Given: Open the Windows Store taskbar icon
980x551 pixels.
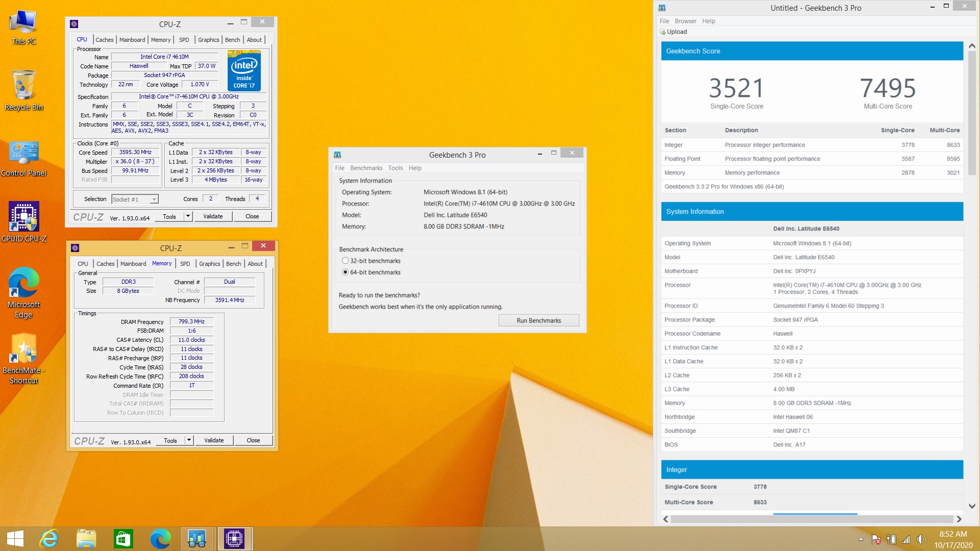Looking at the screenshot, I should point(123,539).
